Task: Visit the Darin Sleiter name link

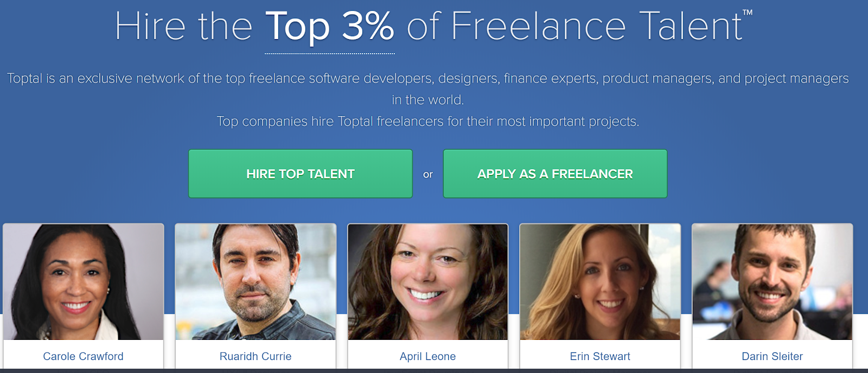Action: (x=773, y=356)
